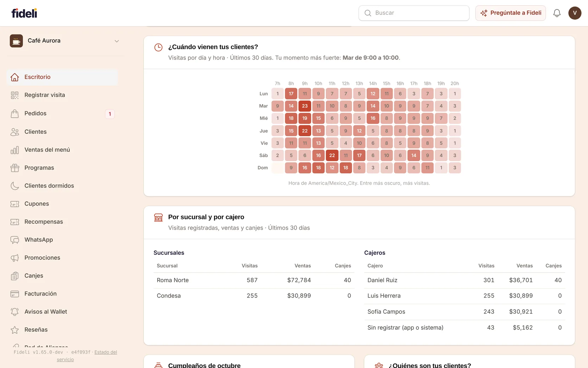
Task: Click the Roma Norte branch row
Action: [x=254, y=280]
